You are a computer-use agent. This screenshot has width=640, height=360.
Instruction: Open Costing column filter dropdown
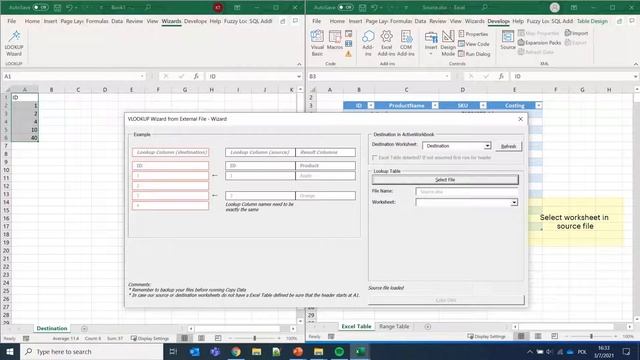[538, 106]
